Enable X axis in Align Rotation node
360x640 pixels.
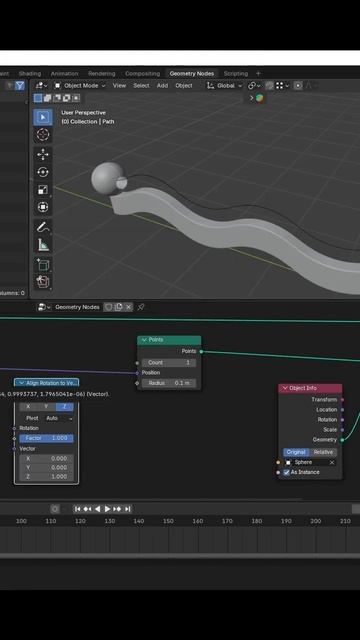[x=28, y=407]
